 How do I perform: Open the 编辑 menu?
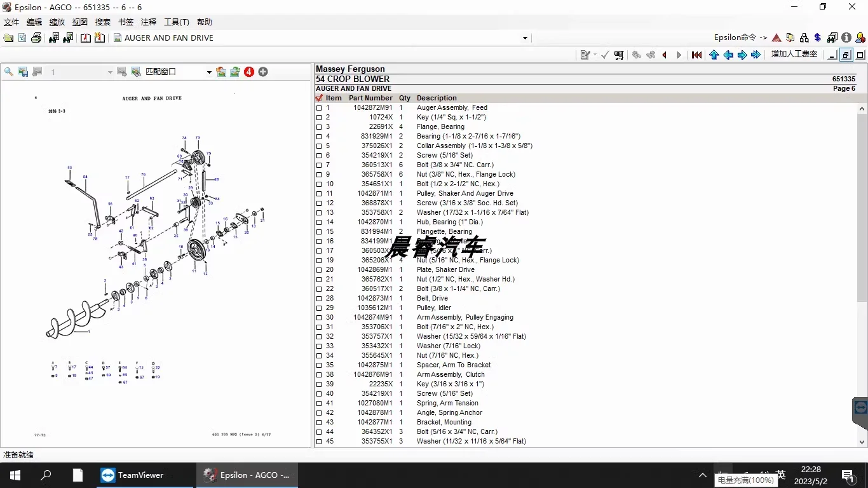point(34,22)
